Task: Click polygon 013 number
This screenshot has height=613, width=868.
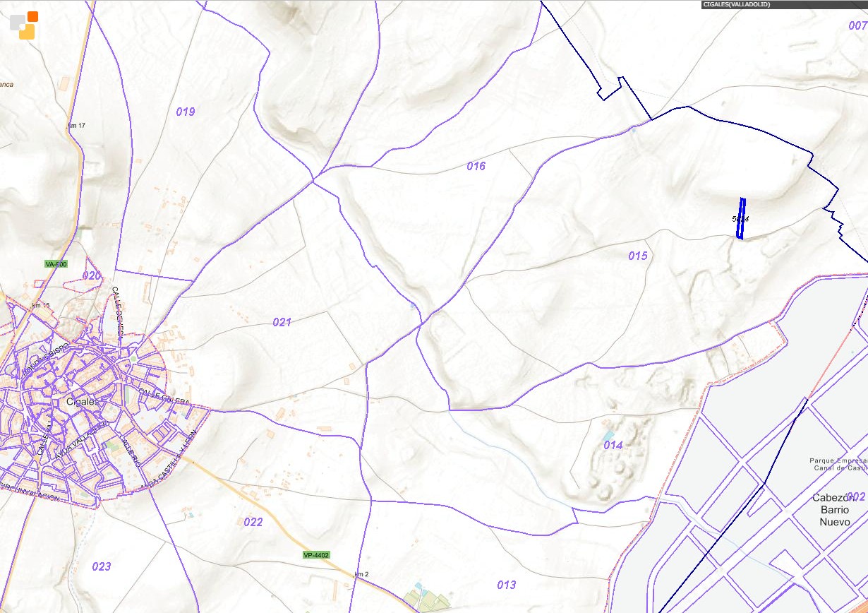Action: 507,585
